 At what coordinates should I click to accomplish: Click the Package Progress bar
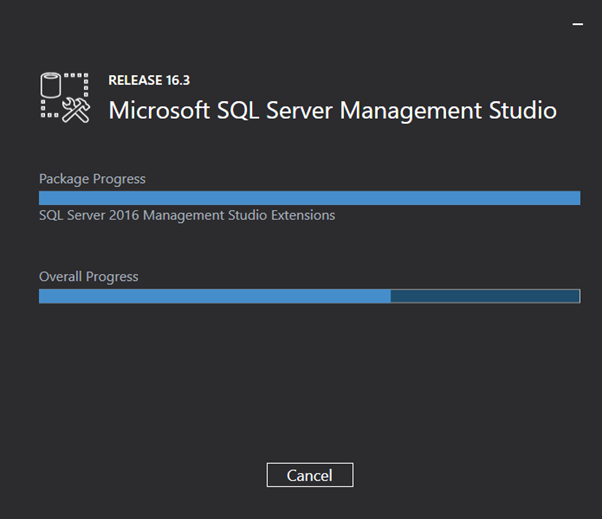point(309,198)
